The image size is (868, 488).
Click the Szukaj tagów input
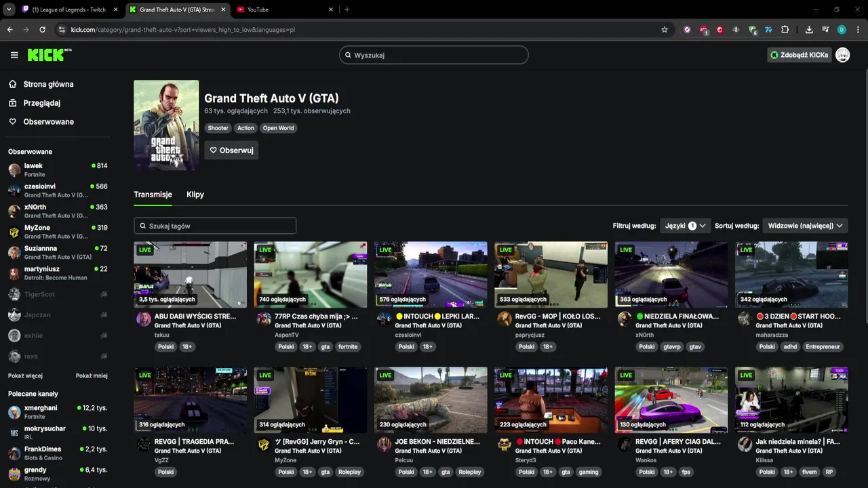[215, 226]
